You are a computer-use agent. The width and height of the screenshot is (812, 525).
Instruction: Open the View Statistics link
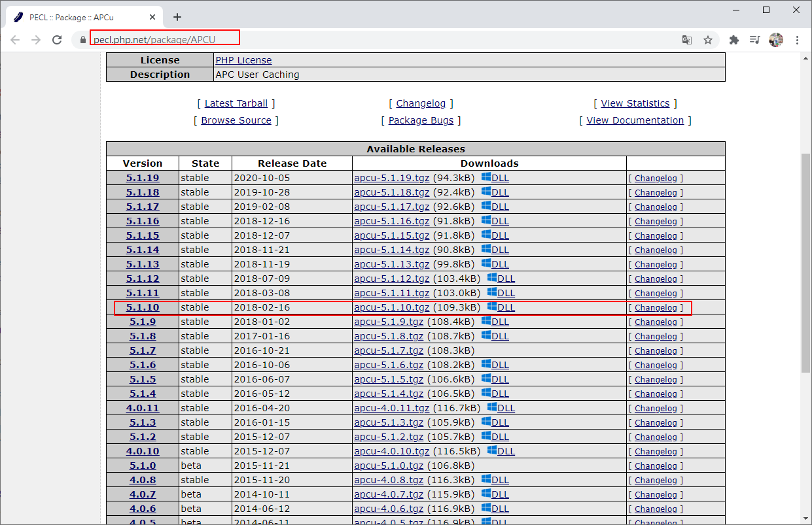point(635,103)
